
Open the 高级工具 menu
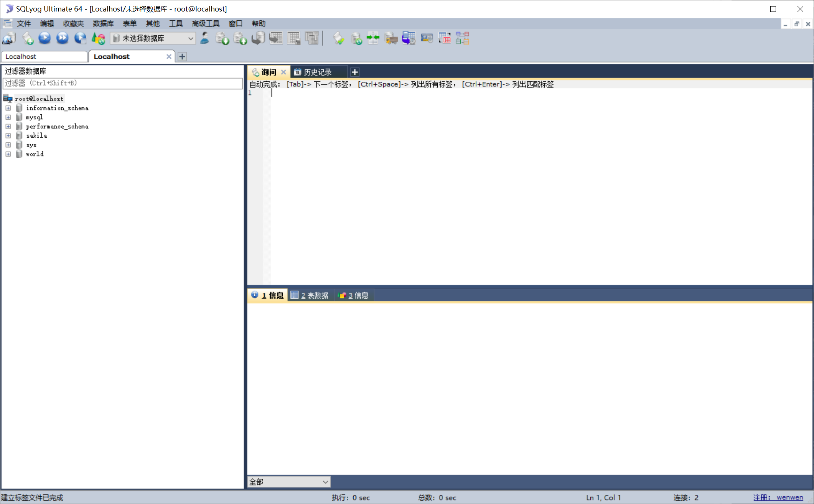pyautogui.click(x=205, y=23)
